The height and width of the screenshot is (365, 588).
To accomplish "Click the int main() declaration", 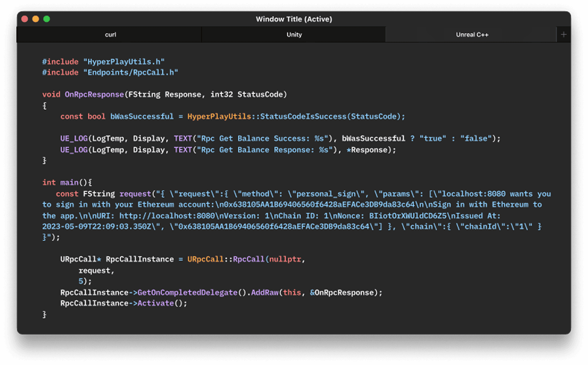I will click(x=67, y=182).
